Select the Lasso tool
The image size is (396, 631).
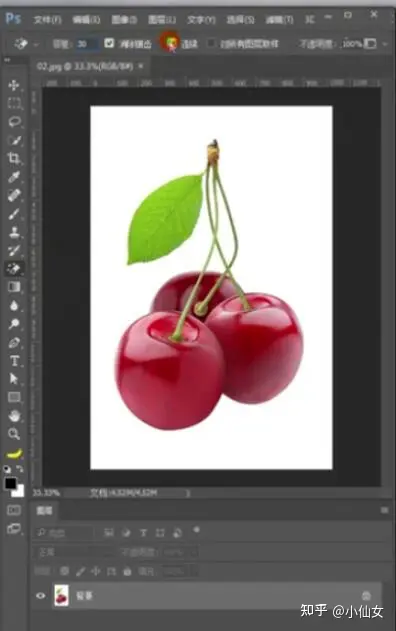(14, 122)
